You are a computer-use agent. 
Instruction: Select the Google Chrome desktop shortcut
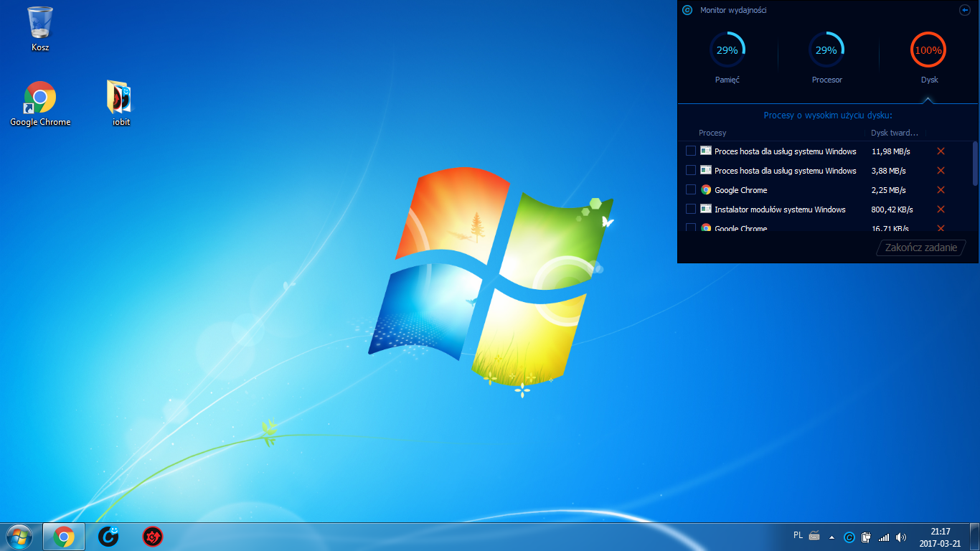(x=40, y=104)
